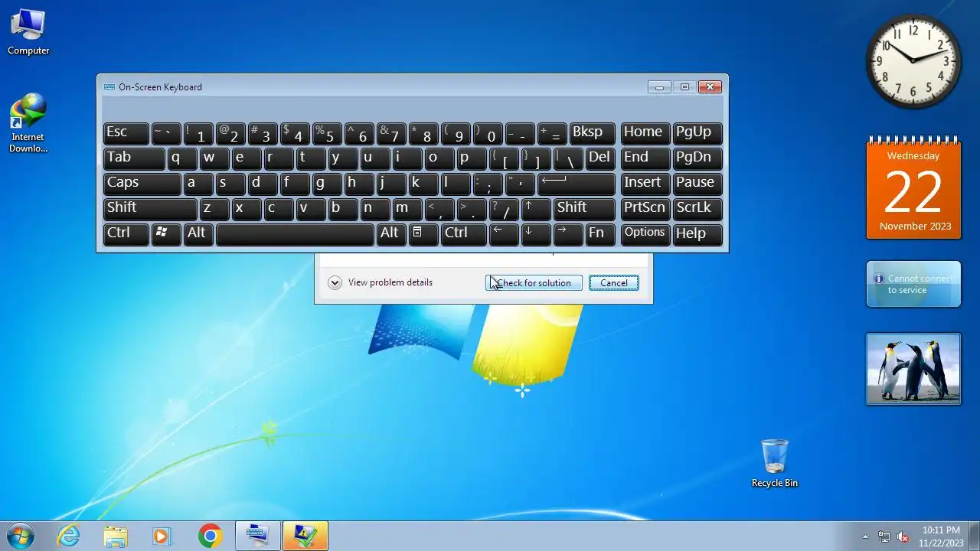The height and width of the screenshot is (551, 980).
Task: Tap the Del key
Action: point(600,158)
